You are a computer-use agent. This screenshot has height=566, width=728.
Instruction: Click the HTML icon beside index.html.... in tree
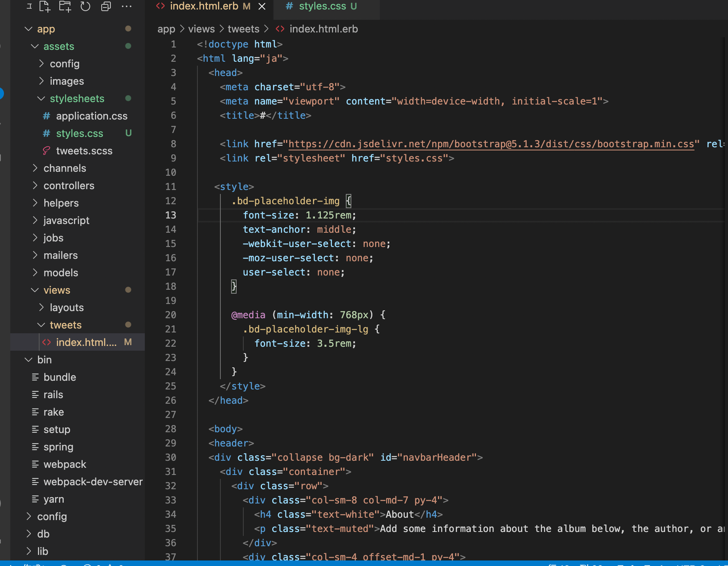47,342
